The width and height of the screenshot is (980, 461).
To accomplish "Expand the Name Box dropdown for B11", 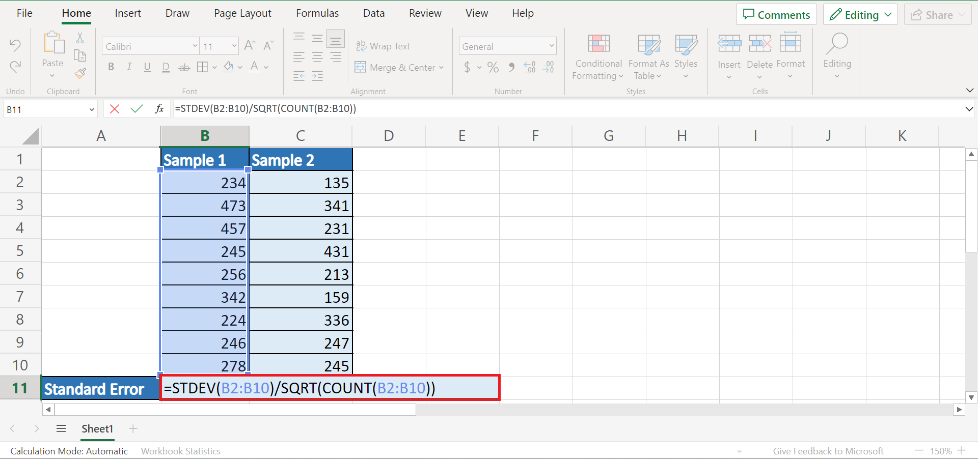I will (92, 109).
